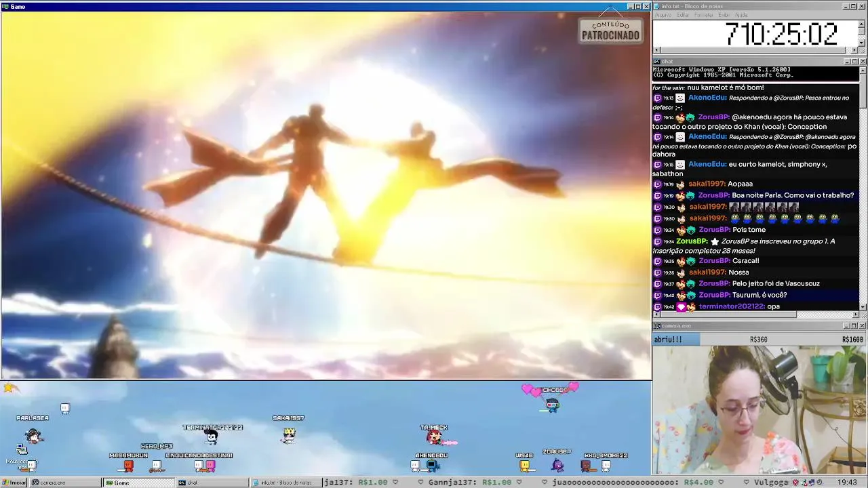The image size is (868, 488).
Task: Click the Notepad scroll up arrow
Action: point(863,24)
